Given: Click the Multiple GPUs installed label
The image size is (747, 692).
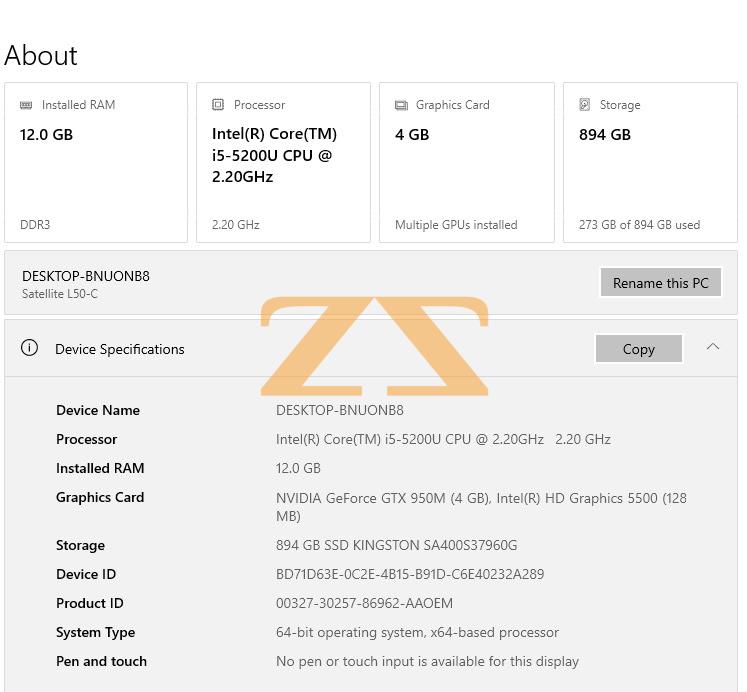Looking at the screenshot, I should [456, 225].
